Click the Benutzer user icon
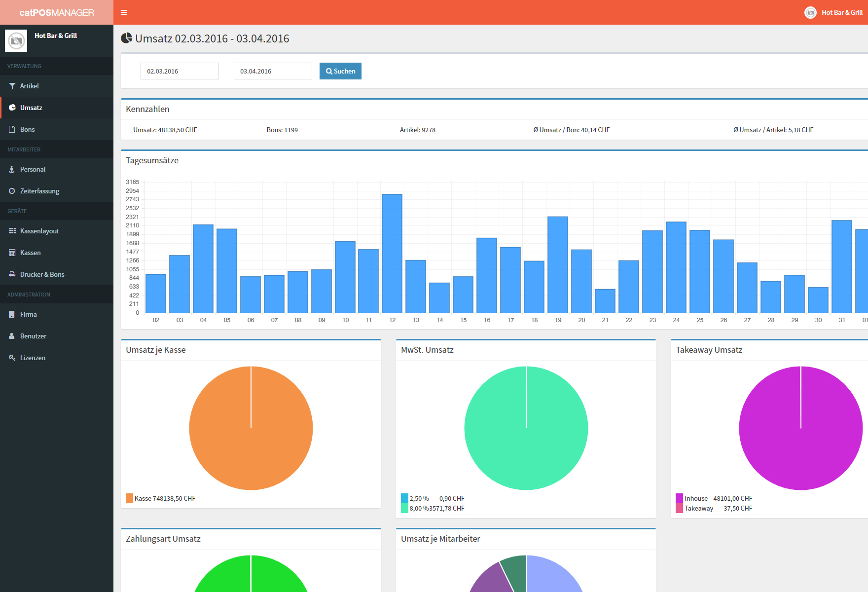The height and width of the screenshot is (592, 868). coord(12,336)
